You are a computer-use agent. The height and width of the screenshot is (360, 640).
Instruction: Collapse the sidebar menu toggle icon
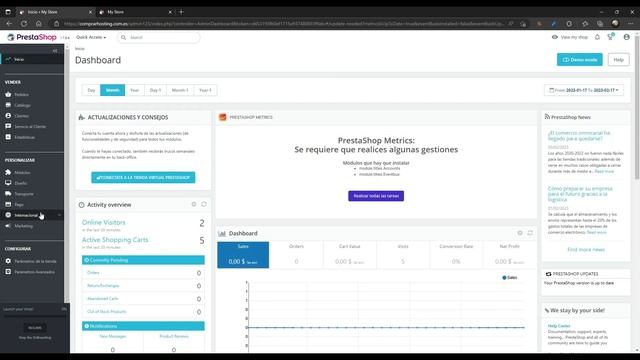(x=55, y=51)
